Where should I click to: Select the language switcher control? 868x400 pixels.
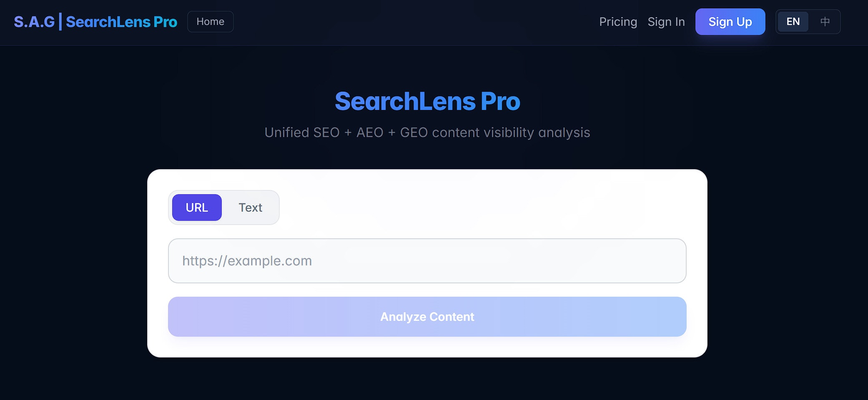[x=808, y=22]
